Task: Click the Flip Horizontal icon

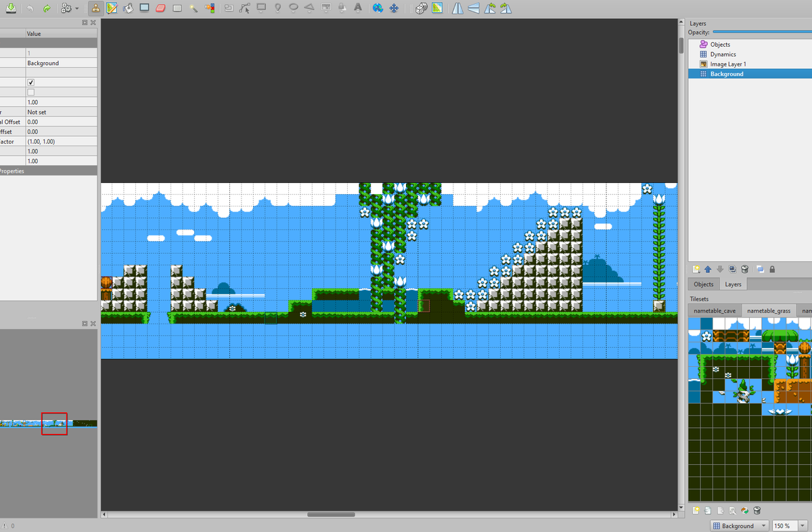Action: [x=458, y=8]
